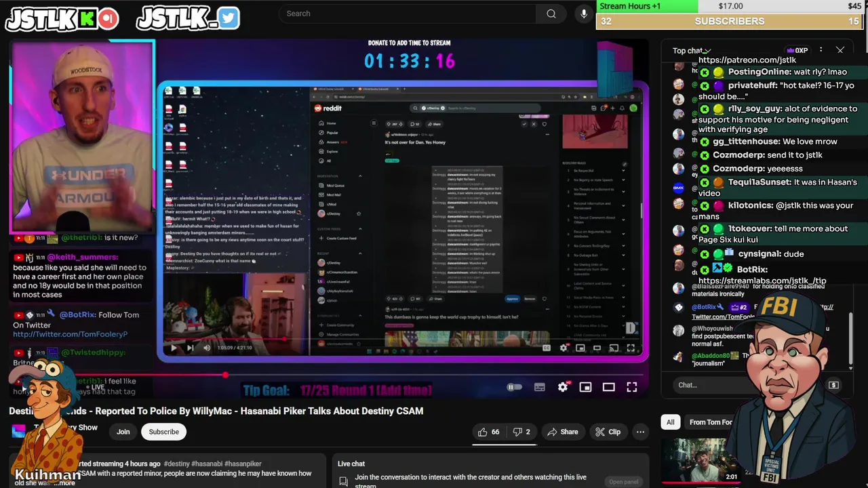Click the main player red progress scrubber
Screen dimensions: 868x488
tap(225, 374)
